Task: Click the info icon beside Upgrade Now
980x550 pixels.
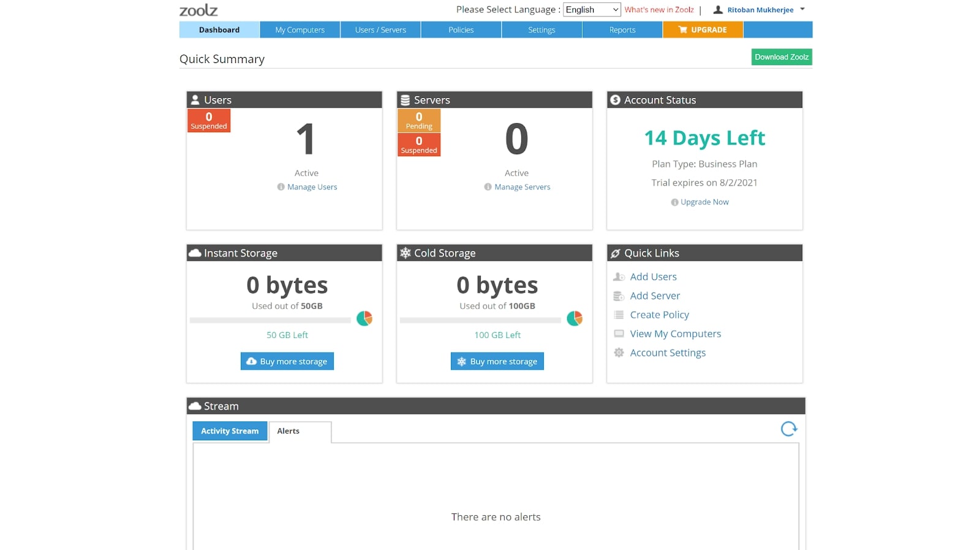Action: pyautogui.click(x=674, y=202)
